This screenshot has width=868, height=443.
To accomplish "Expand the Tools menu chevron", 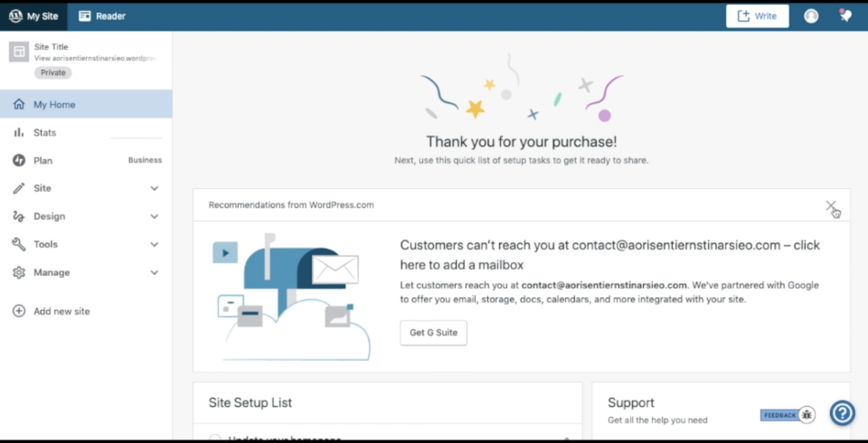I will tap(154, 244).
